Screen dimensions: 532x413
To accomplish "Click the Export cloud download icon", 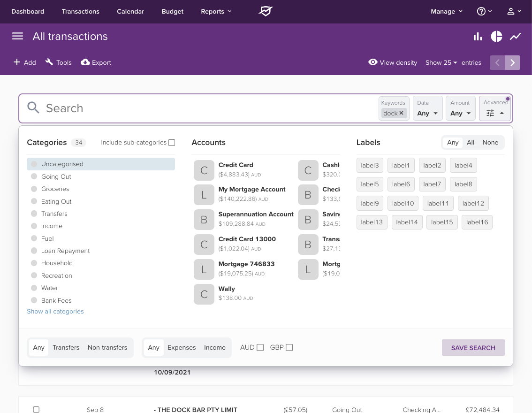I will pyautogui.click(x=85, y=62).
